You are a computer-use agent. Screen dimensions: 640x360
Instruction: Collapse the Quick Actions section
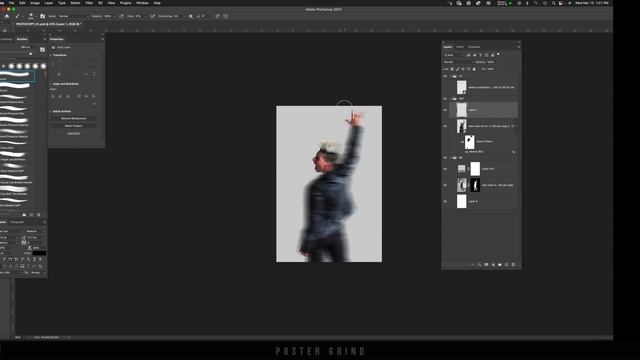[x=51, y=111]
